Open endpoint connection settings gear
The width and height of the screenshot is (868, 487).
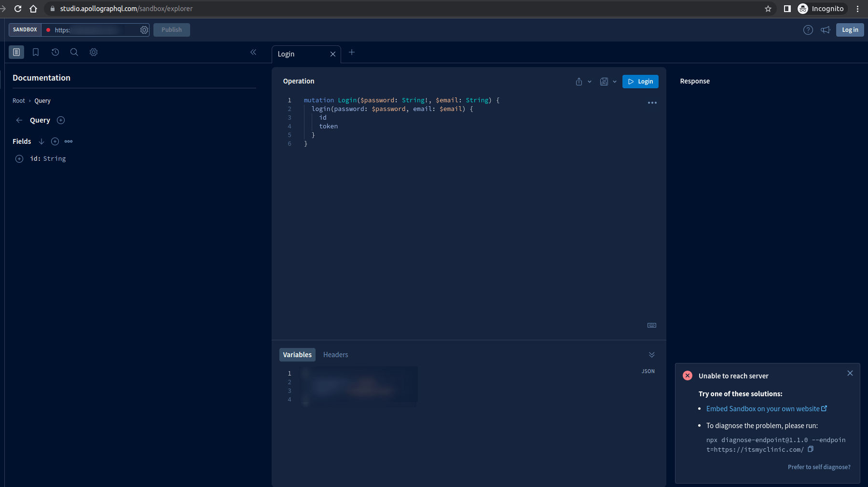click(144, 30)
